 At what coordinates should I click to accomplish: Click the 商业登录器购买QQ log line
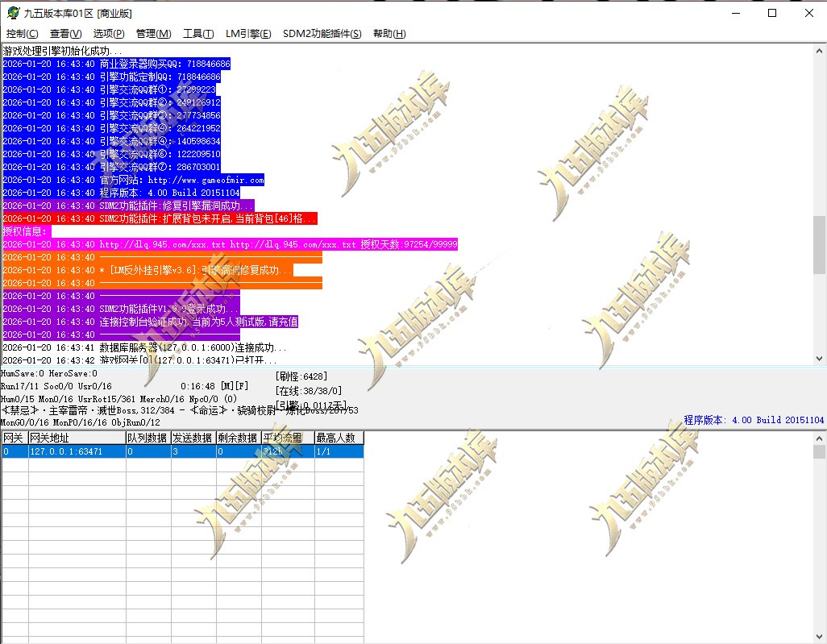point(117,64)
